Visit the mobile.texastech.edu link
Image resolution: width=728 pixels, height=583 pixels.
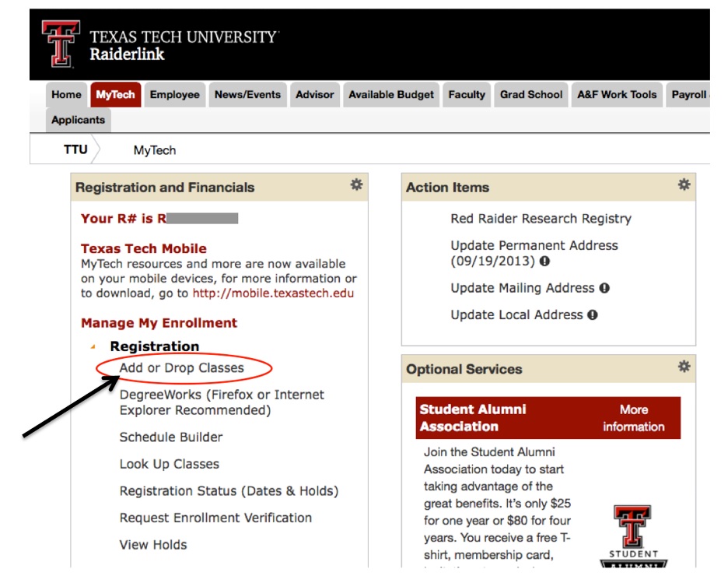click(x=273, y=293)
